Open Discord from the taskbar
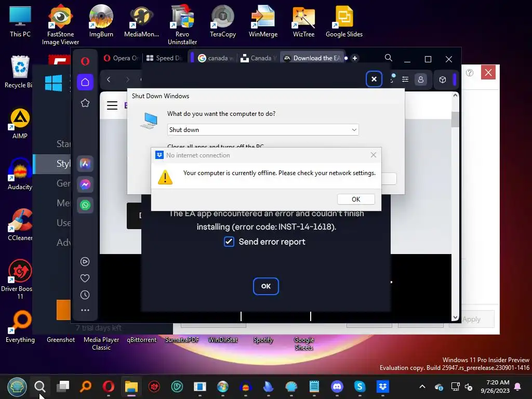Image resolution: width=532 pixels, height=399 pixels. [337, 386]
